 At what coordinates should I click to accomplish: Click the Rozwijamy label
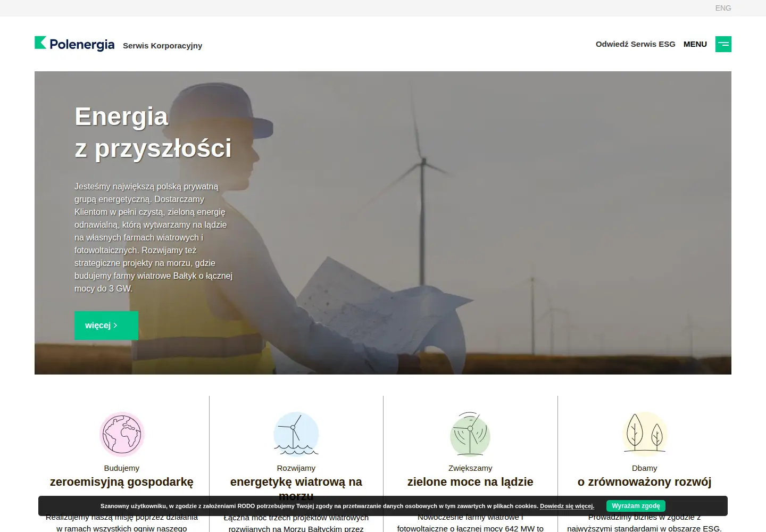[296, 468]
